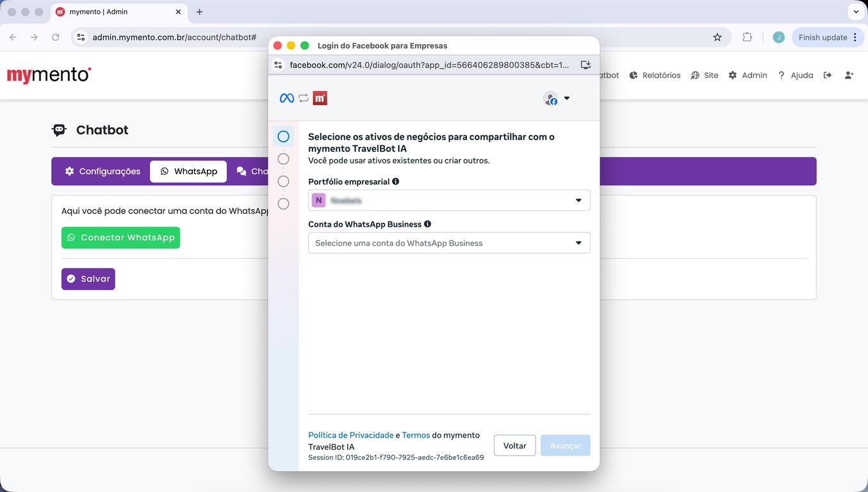Click the browser forward arrow
The height and width of the screenshot is (492, 868).
pos(34,37)
